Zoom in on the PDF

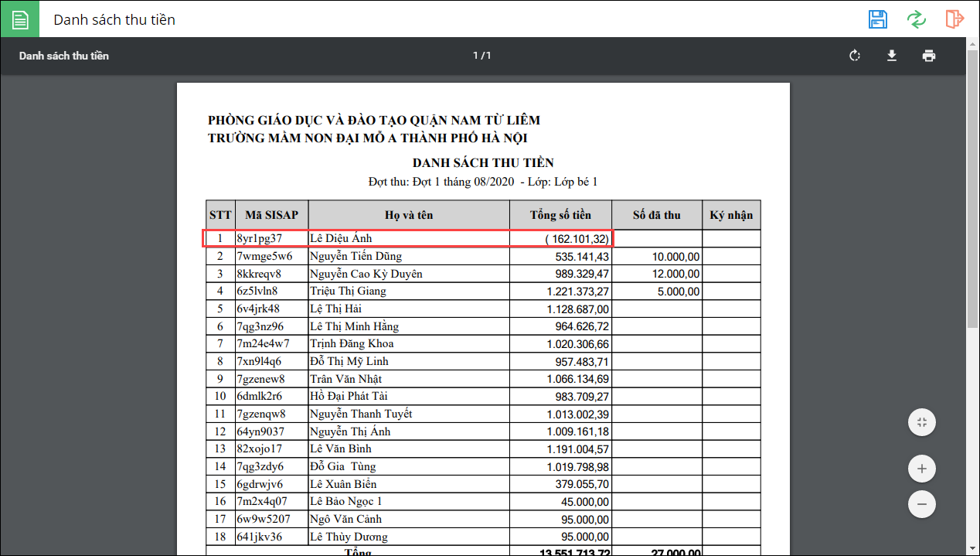921,469
